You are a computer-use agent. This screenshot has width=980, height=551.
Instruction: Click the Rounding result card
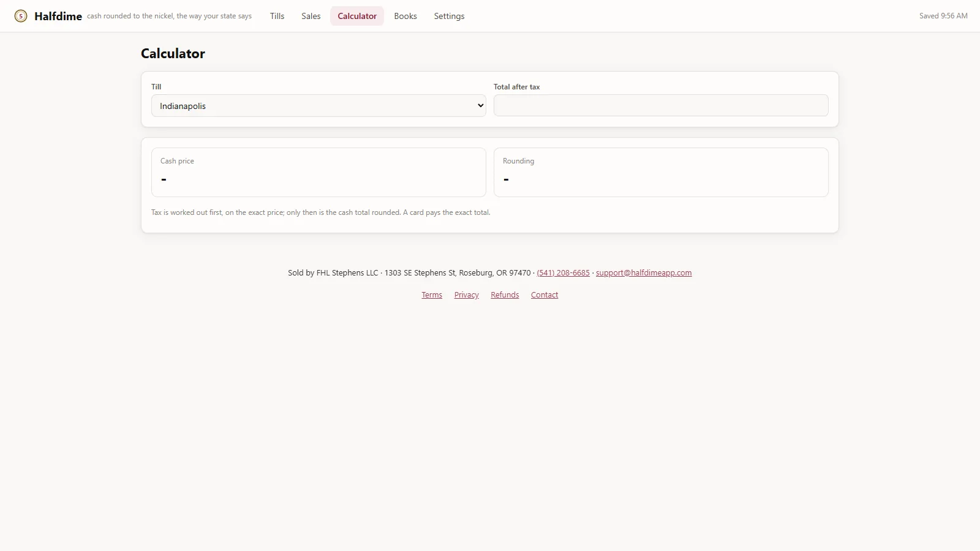(x=661, y=172)
